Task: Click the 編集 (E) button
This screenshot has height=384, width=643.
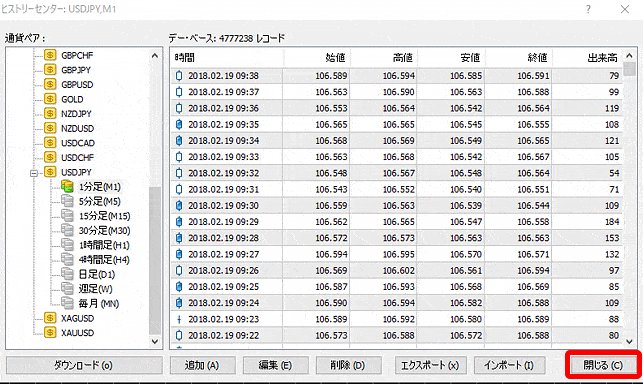Action: (276, 365)
